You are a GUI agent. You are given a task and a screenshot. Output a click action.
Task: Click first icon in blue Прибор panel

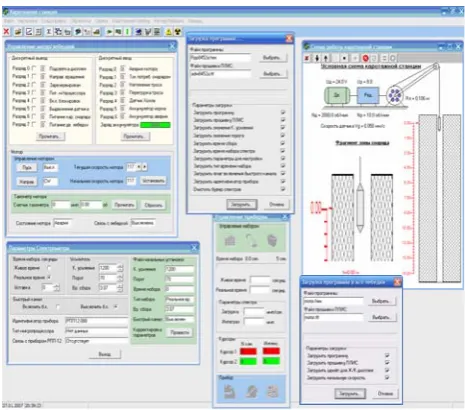click(229, 391)
